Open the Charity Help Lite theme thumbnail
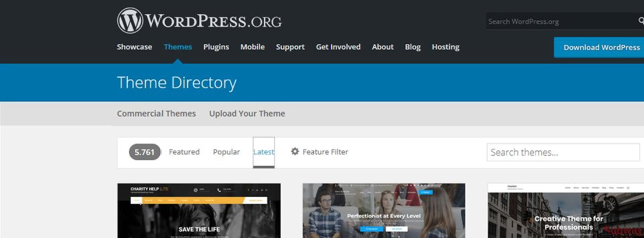This screenshot has height=238, width=644. pos(199,211)
